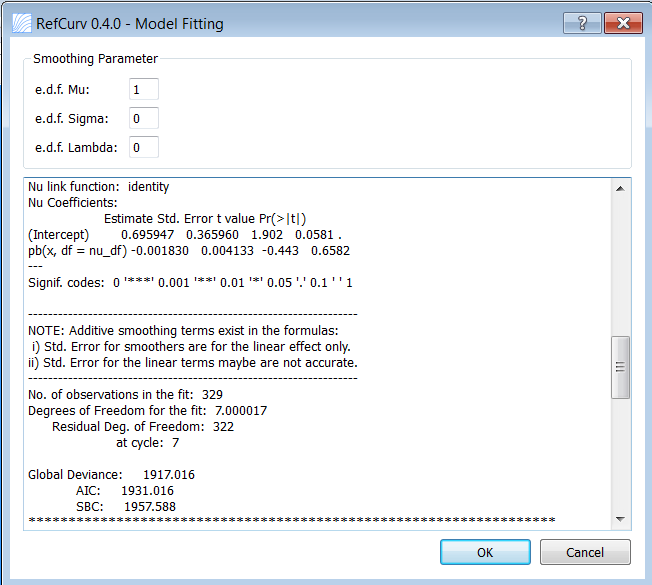The image size is (652, 585).
Task: Click 'Nu link function: identity' line
Action: (x=99, y=187)
